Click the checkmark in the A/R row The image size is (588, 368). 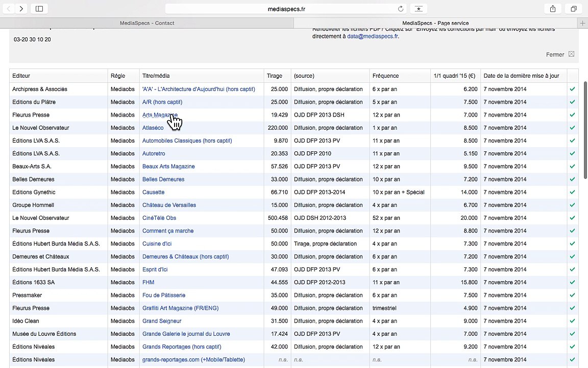tap(572, 102)
